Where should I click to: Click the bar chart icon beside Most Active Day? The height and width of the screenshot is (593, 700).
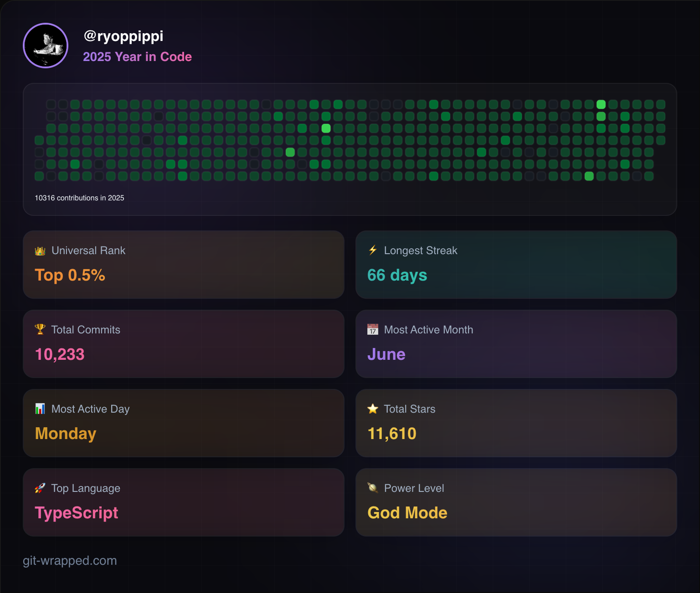[x=40, y=409]
